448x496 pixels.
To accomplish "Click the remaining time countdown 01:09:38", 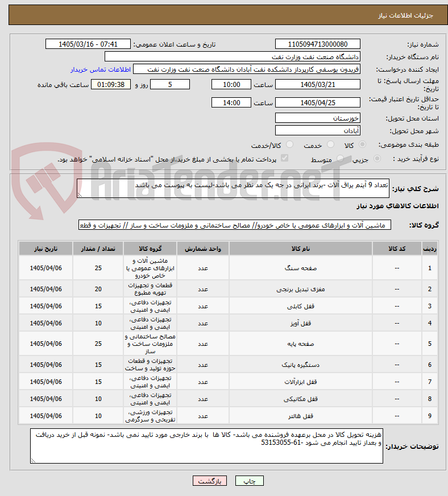I will point(111,84).
